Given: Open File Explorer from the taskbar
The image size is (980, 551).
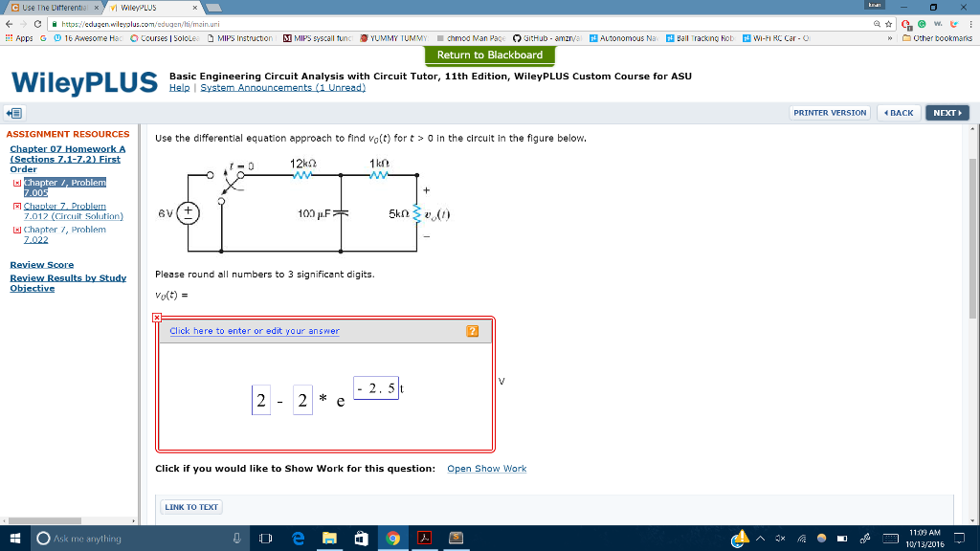Looking at the screenshot, I should 329,538.
